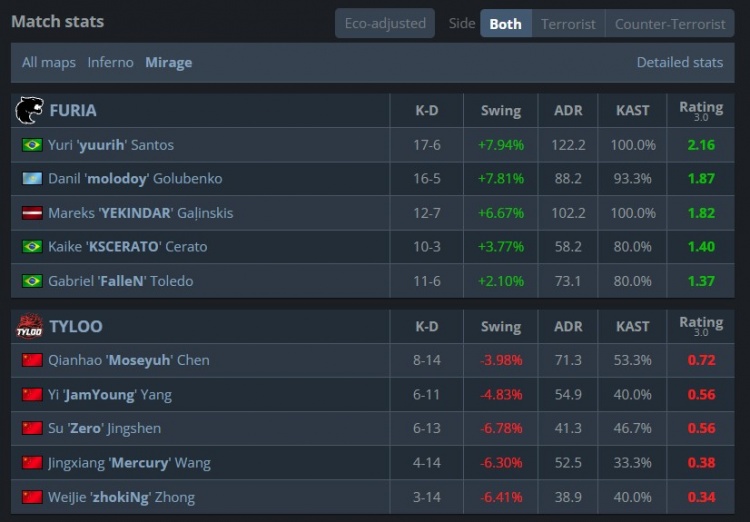Click the China flag beside Moseyuh
750x522 pixels.
(x=32, y=360)
